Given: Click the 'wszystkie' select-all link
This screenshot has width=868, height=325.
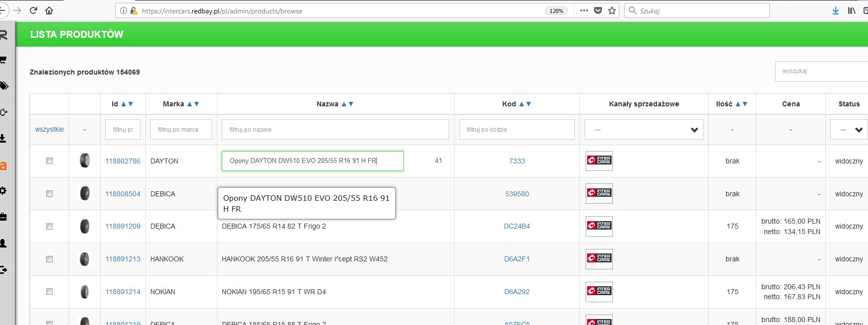Looking at the screenshot, I should (50, 129).
